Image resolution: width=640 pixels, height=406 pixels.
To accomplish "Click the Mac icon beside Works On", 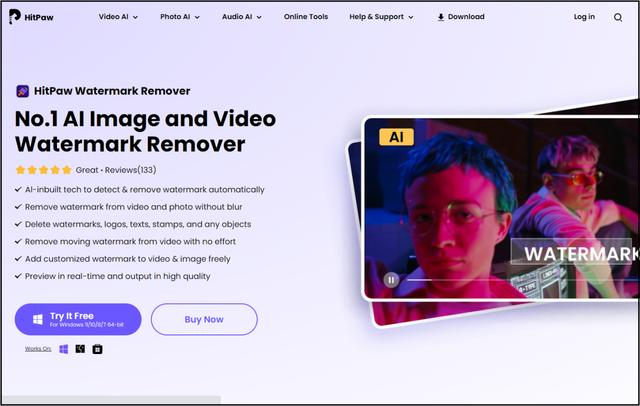I will (80, 349).
